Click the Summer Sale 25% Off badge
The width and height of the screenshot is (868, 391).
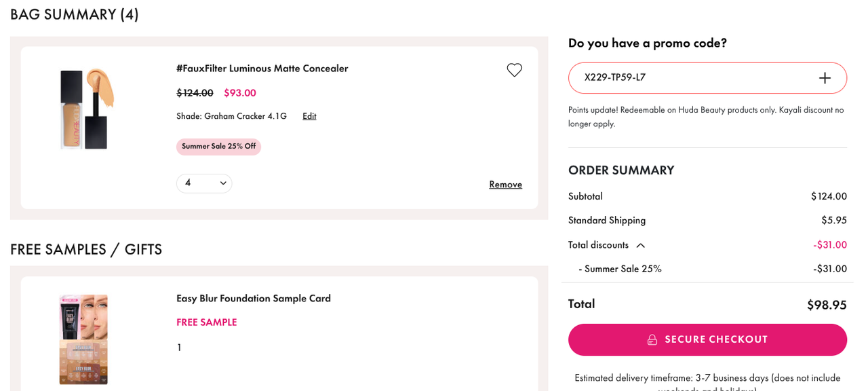pyautogui.click(x=218, y=147)
